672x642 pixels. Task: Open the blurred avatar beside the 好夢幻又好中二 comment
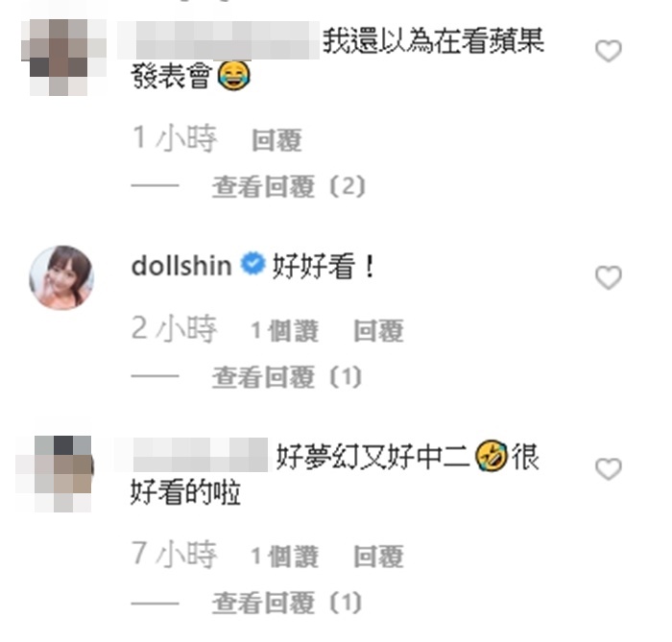[x=55, y=473]
